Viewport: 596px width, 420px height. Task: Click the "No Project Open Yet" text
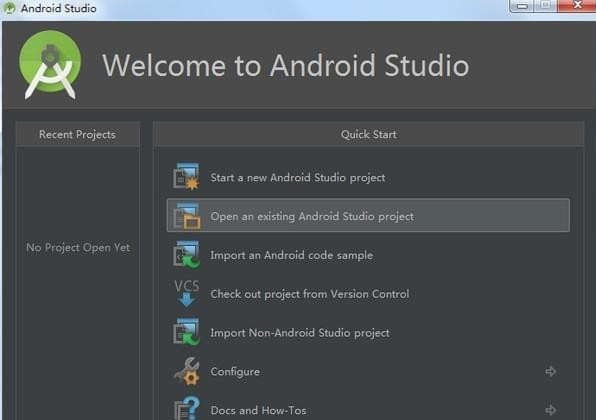tap(78, 247)
